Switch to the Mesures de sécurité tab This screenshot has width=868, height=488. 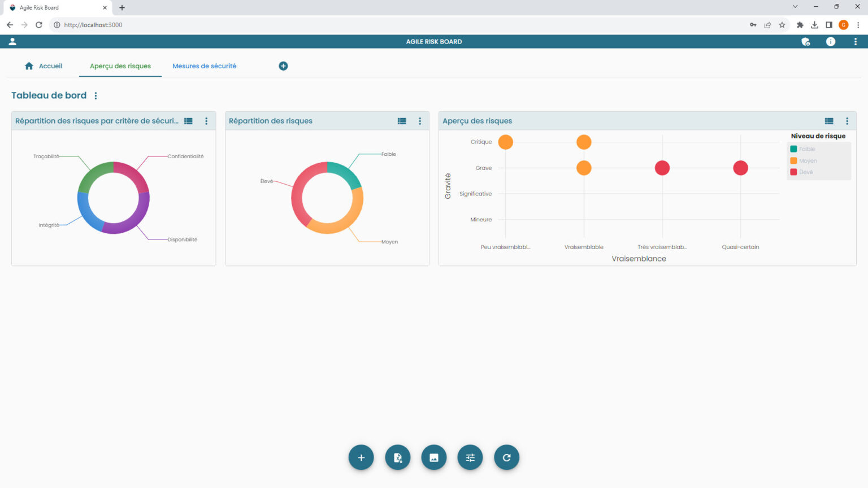(204, 66)
